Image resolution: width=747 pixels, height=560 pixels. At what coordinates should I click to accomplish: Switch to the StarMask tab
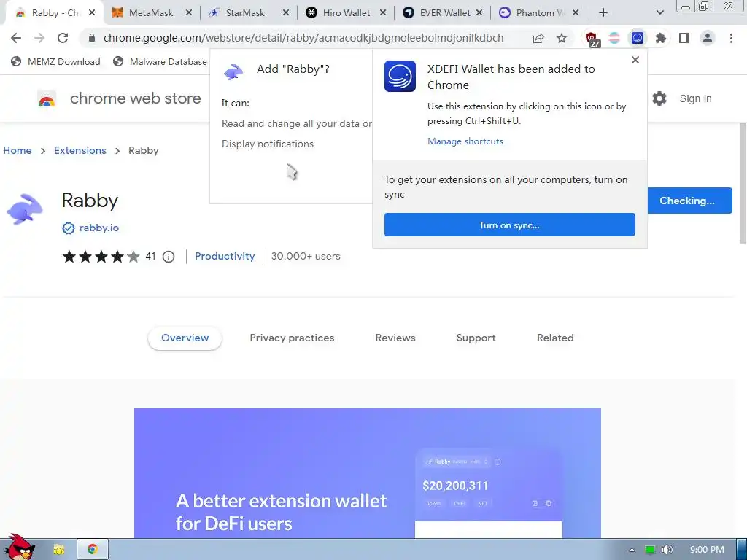click(x=245, y=13)
